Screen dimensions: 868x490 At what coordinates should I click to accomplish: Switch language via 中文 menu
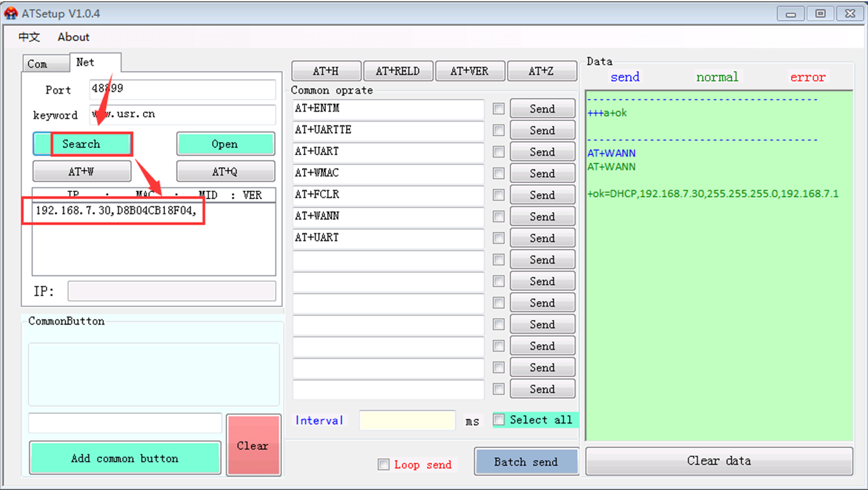coord(29,37)
